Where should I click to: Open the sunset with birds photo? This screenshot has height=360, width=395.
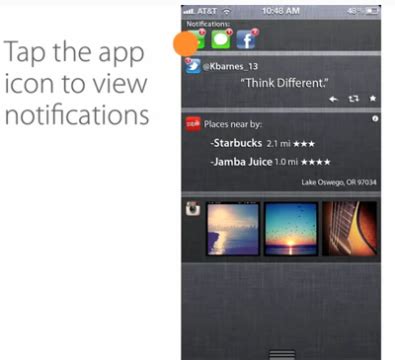point(291,229)
